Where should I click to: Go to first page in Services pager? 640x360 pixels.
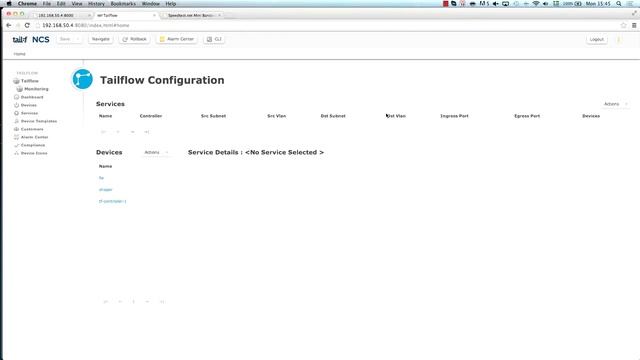pyautogui.click(x=103, y=132)
